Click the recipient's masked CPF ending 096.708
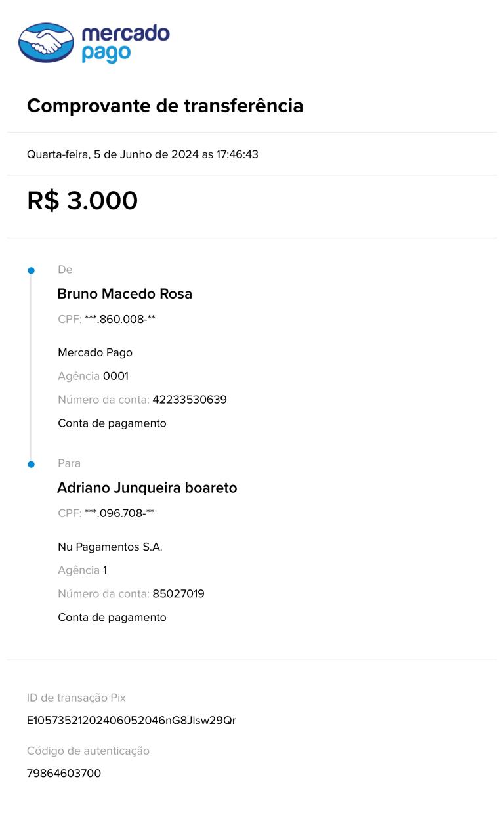504x840 pixels. pyautogui.click(x=119, y=513)
